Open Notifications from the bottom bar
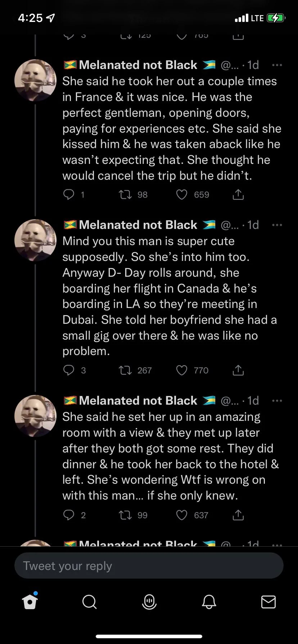 [x=209, y=602]
